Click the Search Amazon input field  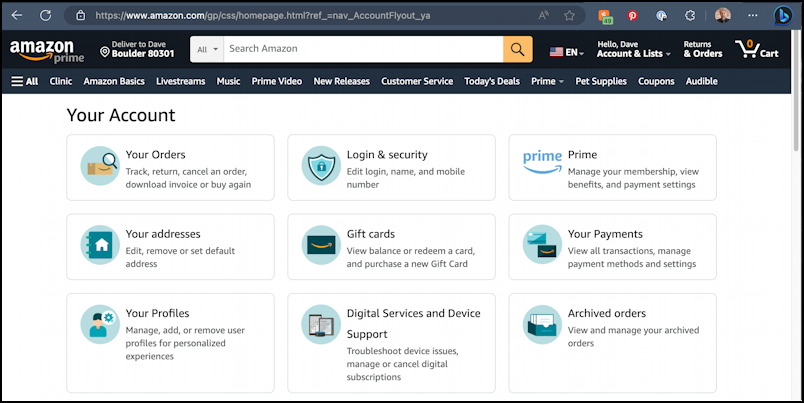pyautogui.click(x=363, y=49)
